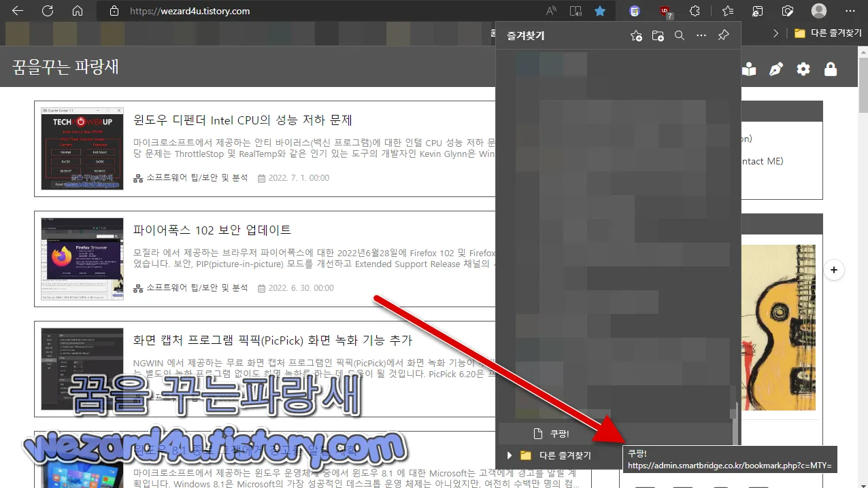Open the 파이어폭스 102 보안 업데이트 post

(211, 230)
